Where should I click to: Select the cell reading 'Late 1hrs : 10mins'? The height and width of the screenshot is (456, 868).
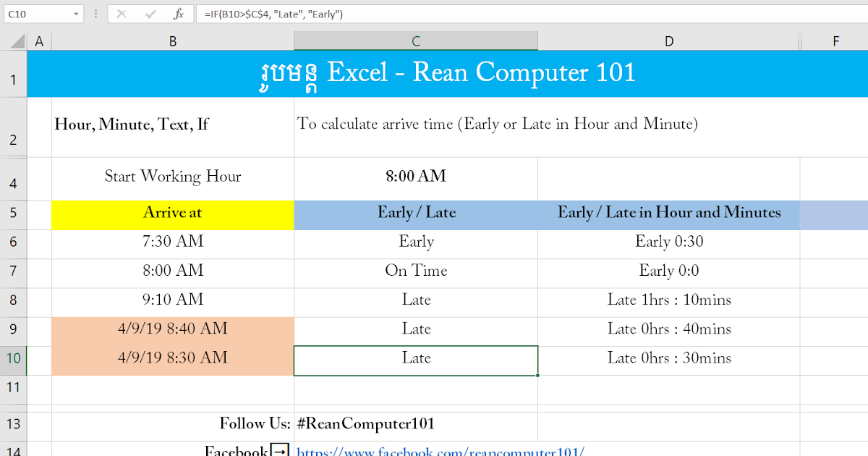coord(669,300)
